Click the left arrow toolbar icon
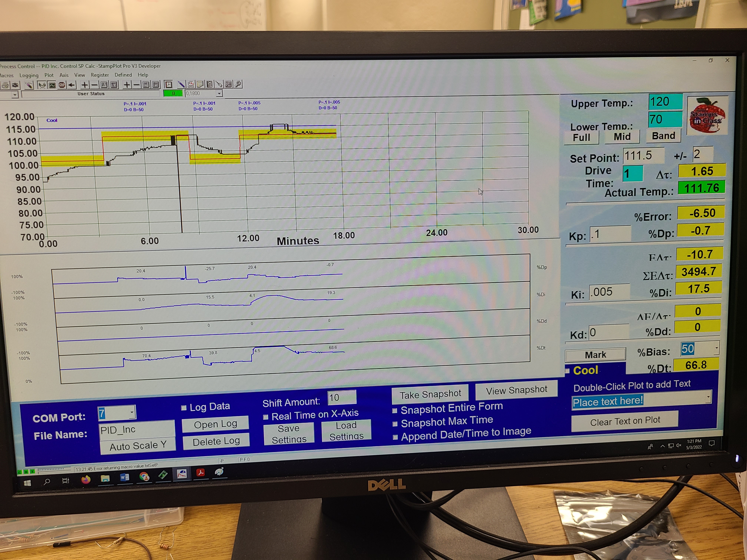This screenshot has width=747, height=560. tap(72, 85)
